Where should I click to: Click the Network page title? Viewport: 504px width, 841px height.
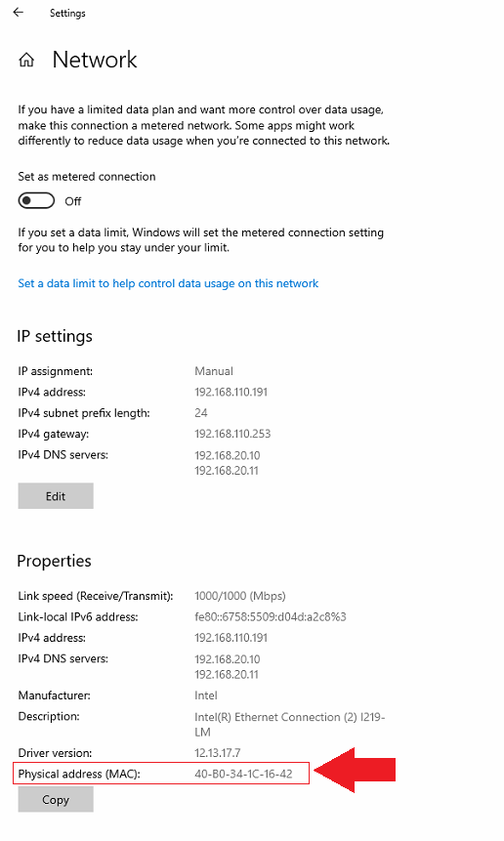(95, 60)
